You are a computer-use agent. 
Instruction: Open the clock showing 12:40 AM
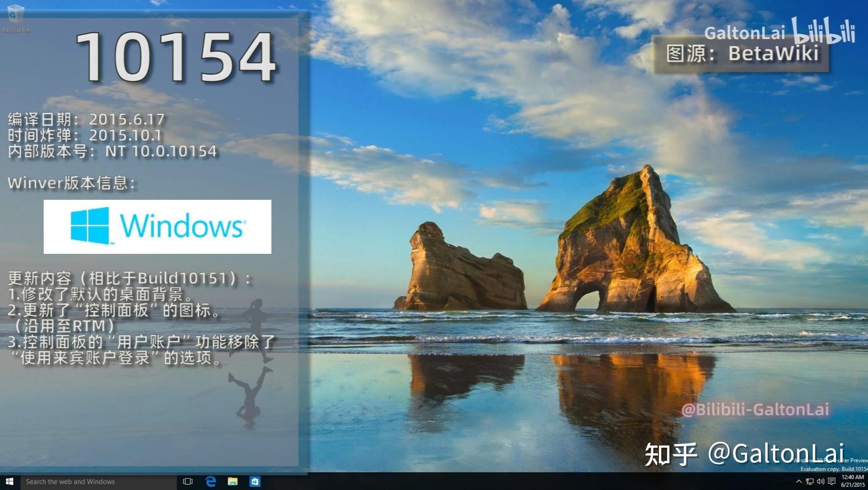(853, 481)
